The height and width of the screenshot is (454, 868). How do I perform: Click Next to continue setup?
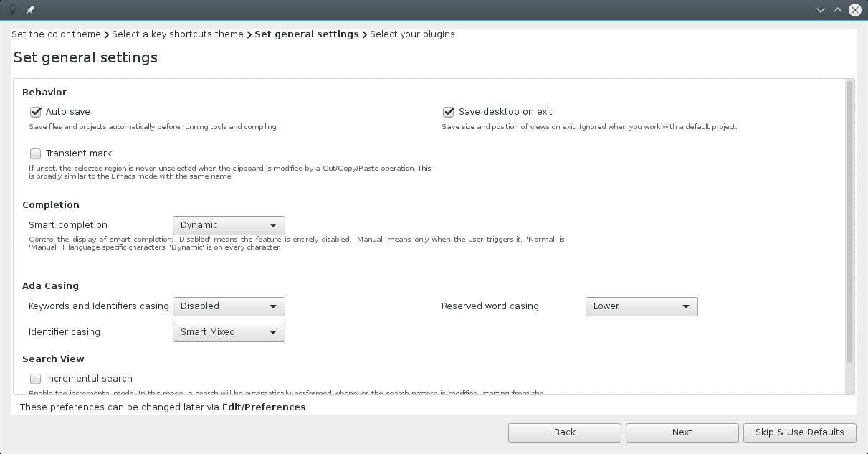point(682,432)
